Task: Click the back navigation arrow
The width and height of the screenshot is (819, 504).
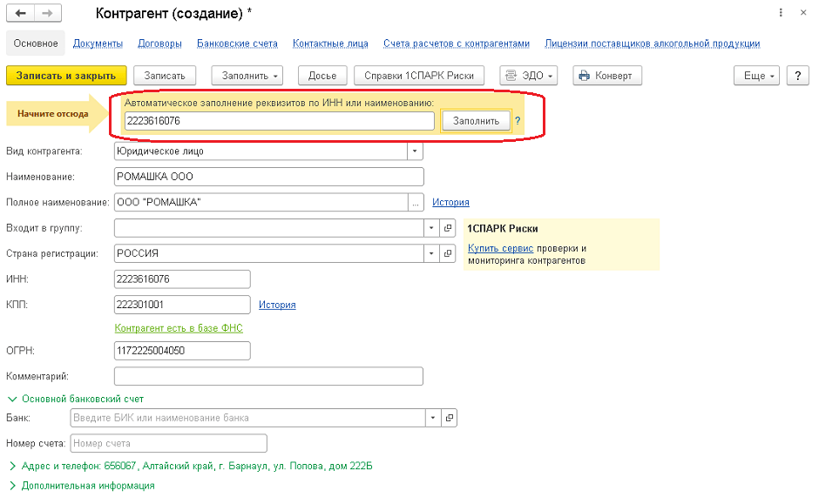Action: (x=21, y=14)
